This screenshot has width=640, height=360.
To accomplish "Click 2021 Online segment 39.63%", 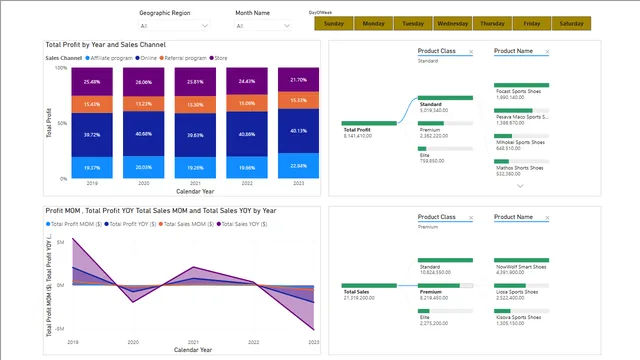I will coord(195,135).
